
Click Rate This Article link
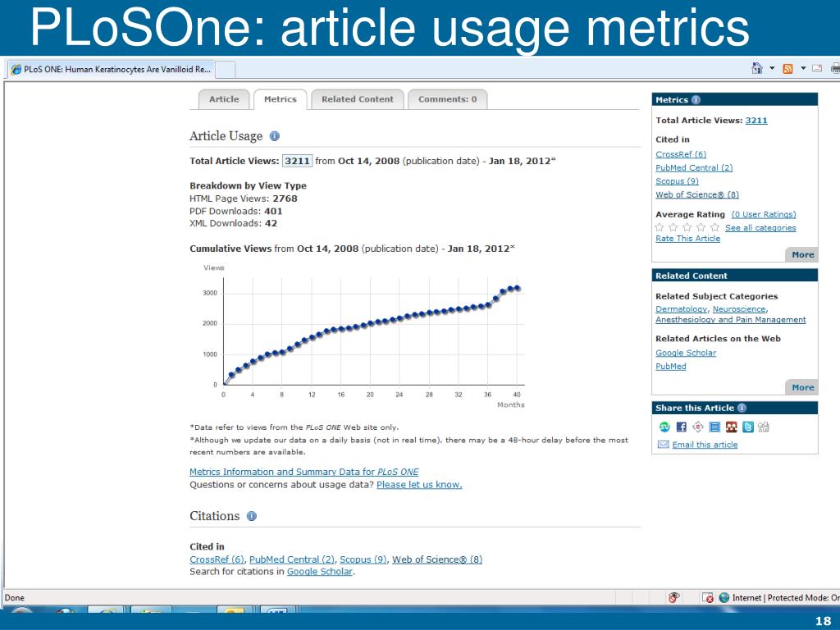tap(688, 239)
